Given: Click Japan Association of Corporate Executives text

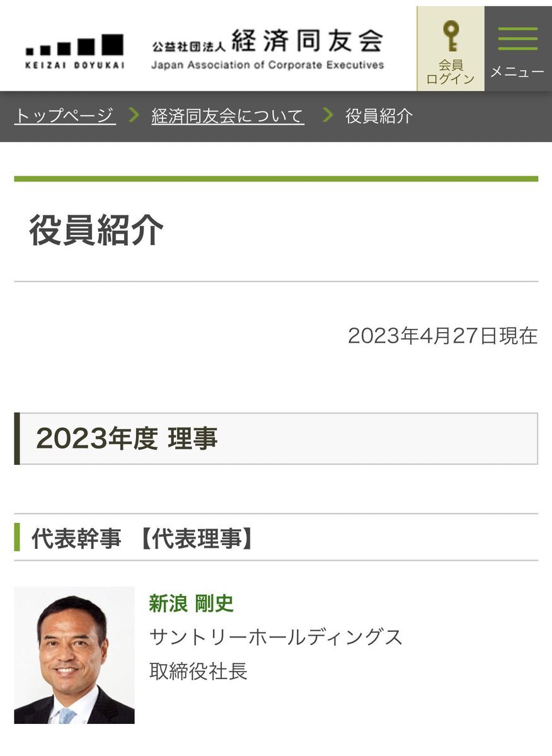Looking at the screenshot, I should click(268, 65).
